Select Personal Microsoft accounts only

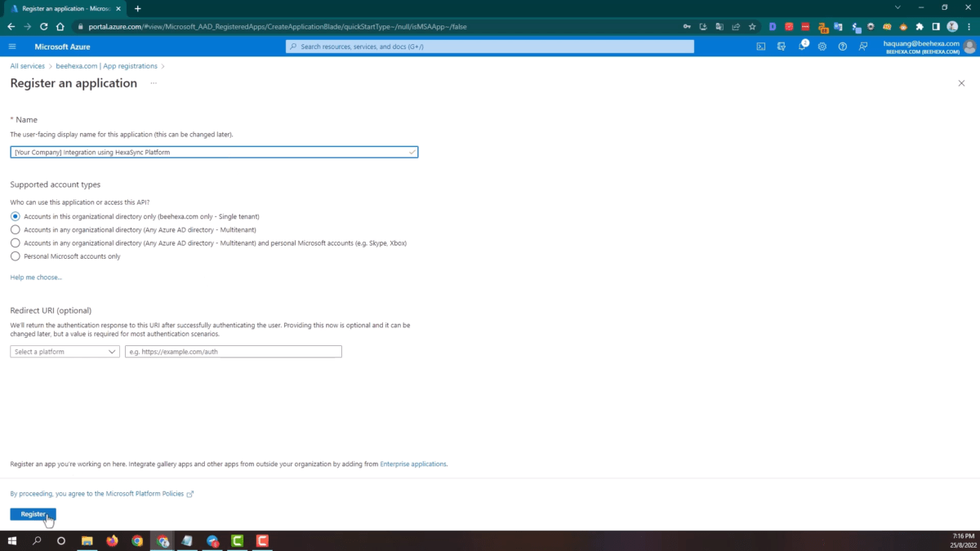point(15,256)
